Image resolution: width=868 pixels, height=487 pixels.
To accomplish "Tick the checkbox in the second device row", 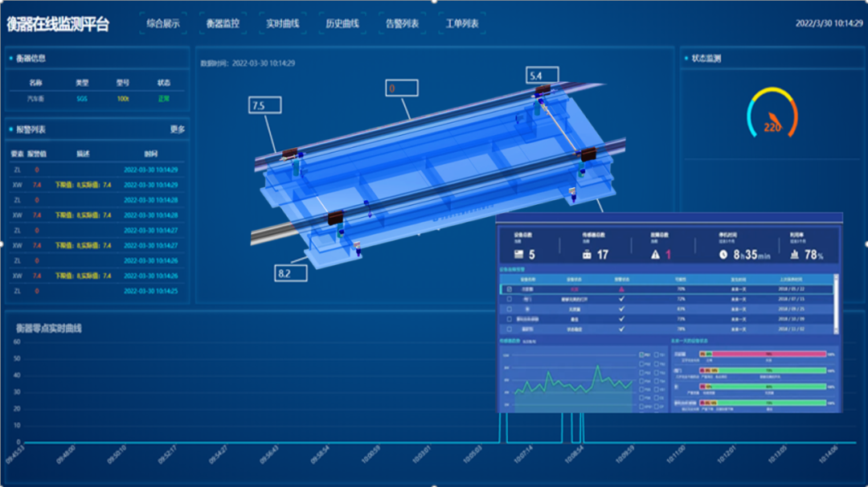I will [x=509, y=298].
